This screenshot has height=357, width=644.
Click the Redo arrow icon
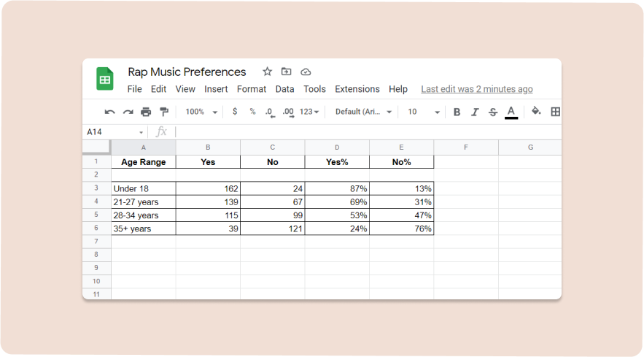[x=128, y=112]
